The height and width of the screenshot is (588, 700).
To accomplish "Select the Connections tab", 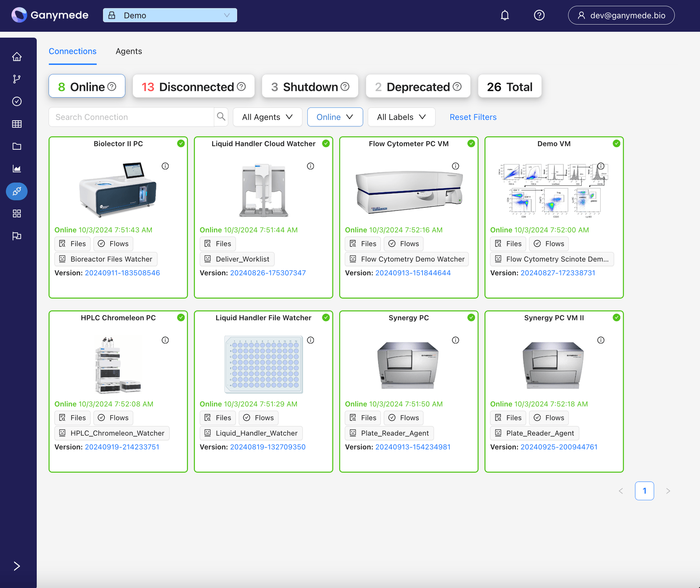I will click(x=72, y=51).
